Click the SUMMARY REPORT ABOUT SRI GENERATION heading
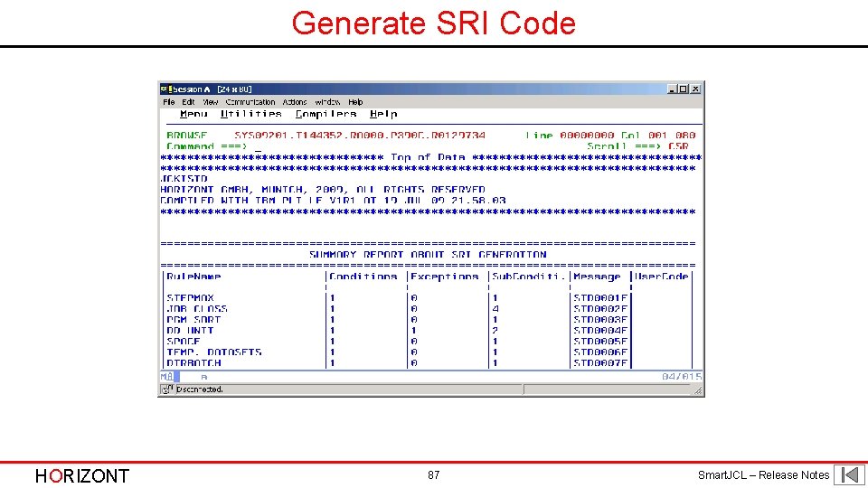Viewport: 868px width, 488px height. pyautogui.click(x=428, y=255)
